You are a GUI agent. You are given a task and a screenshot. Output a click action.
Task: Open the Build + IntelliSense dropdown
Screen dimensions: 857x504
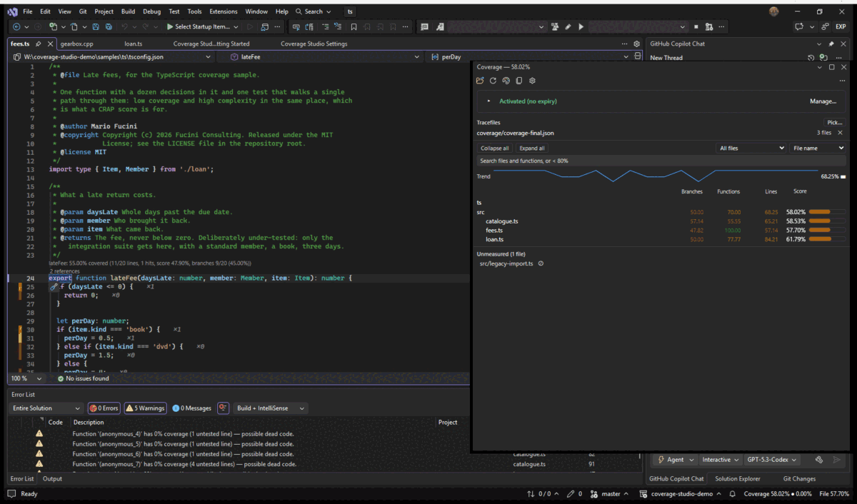[x=271, y=408]
